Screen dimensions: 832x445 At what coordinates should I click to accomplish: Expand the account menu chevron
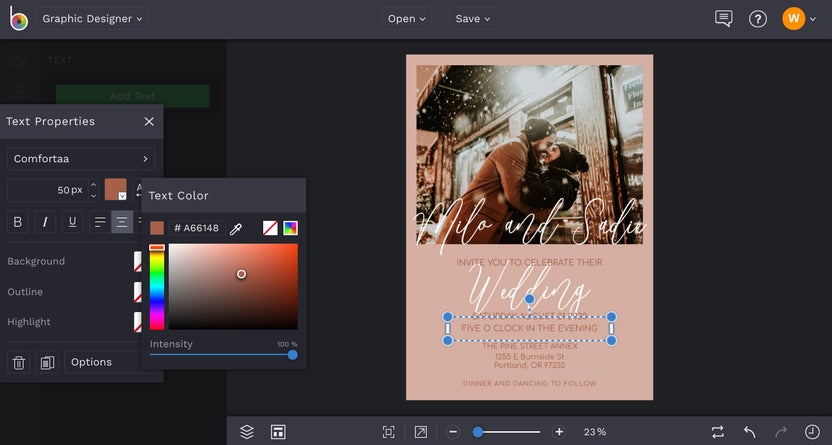point(813,19)
